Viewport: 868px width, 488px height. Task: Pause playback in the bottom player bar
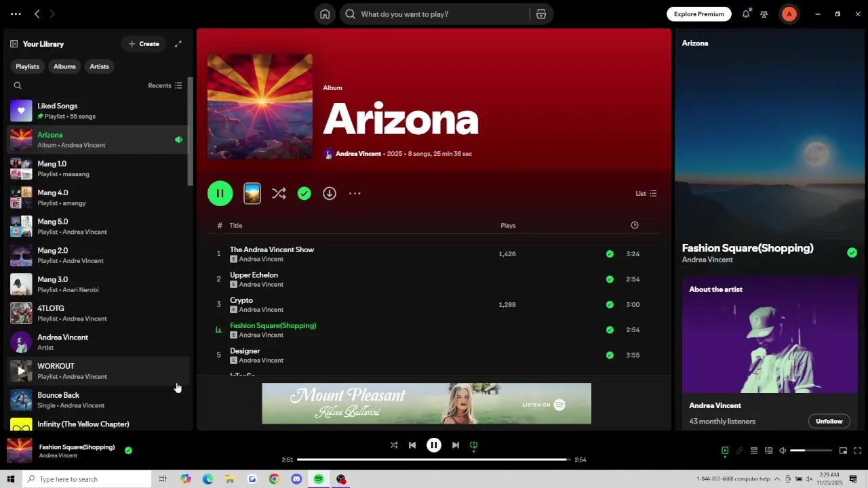pyautogui.click(x=434, y=445)
